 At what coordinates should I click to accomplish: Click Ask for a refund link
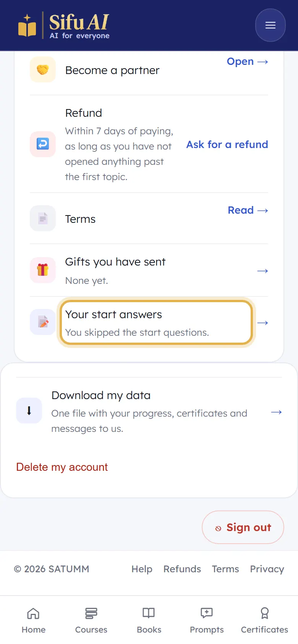click(x=227, y=145)
